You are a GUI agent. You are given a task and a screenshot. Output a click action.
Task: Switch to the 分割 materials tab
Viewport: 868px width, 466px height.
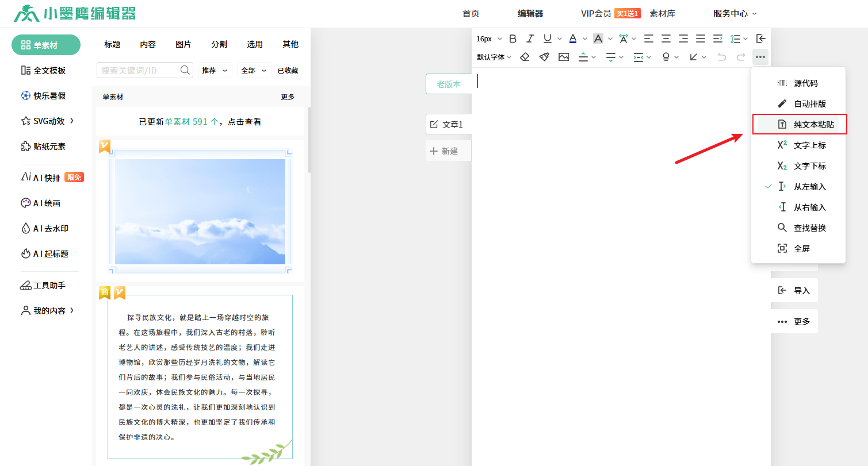tap(219, 44)
